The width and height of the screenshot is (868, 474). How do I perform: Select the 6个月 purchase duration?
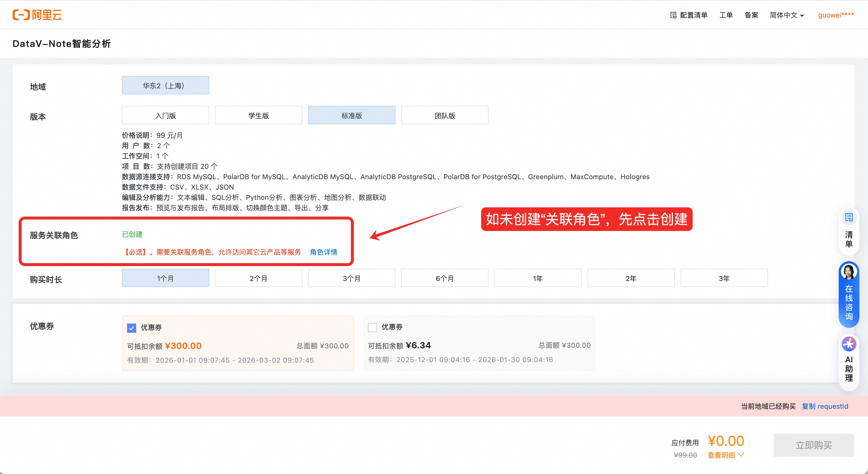pyautogui.click(x=444, y=278)
